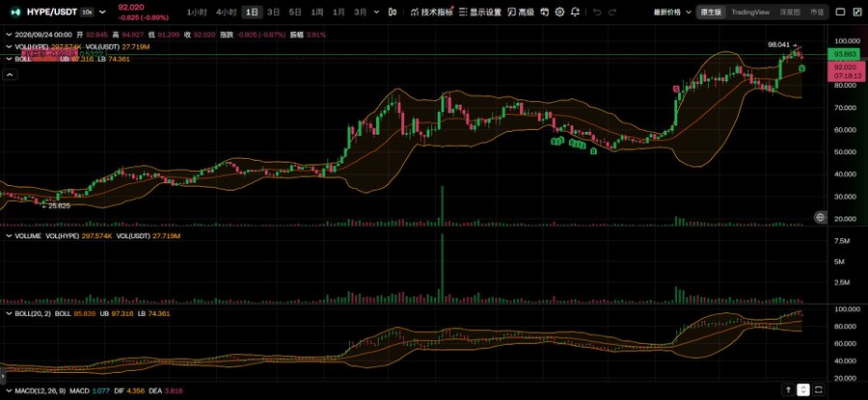
Task: Click the 10x leverage badge
Action: [x=87, y=12]
